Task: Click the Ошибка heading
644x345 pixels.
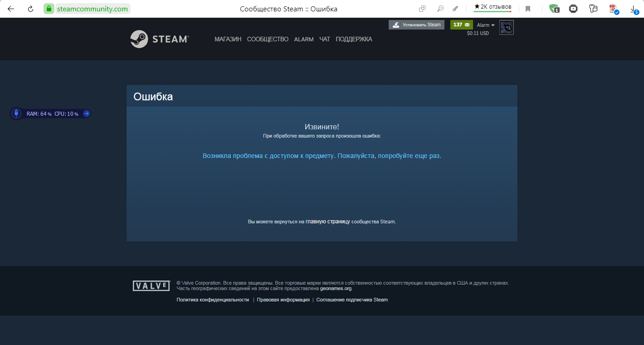Action: [153, 97]
